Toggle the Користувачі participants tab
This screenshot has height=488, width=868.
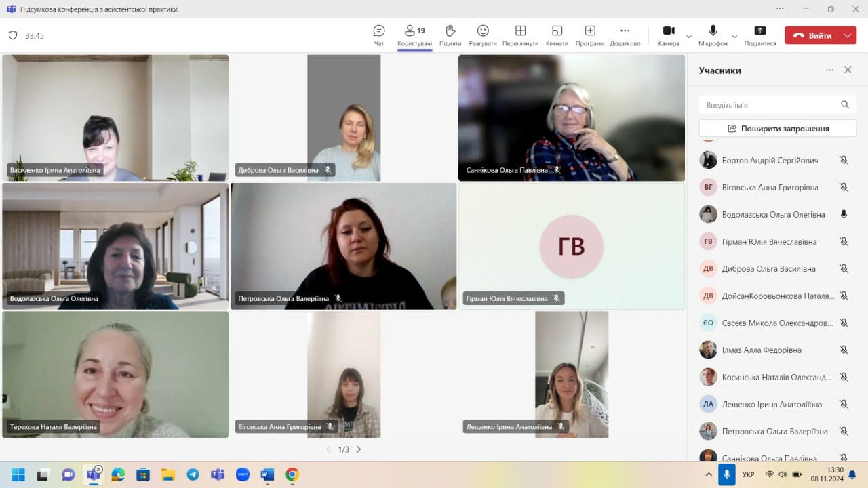[x=414, y=35]
